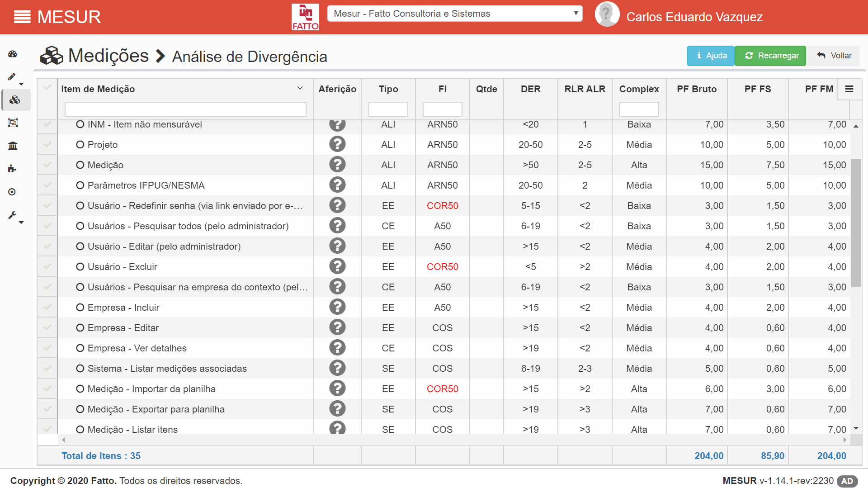Open the grid column menu icon
The image size is (868, 488).
tap(849, 89)
